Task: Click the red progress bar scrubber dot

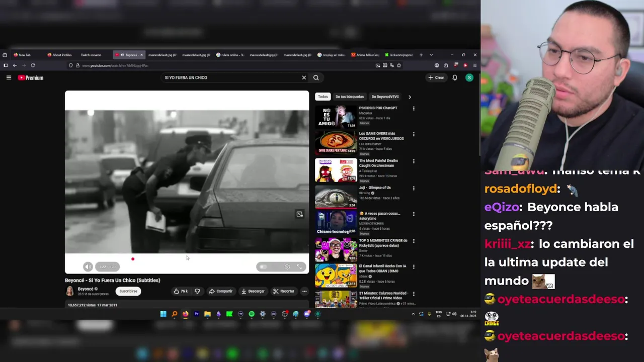Action: [133, 259]
